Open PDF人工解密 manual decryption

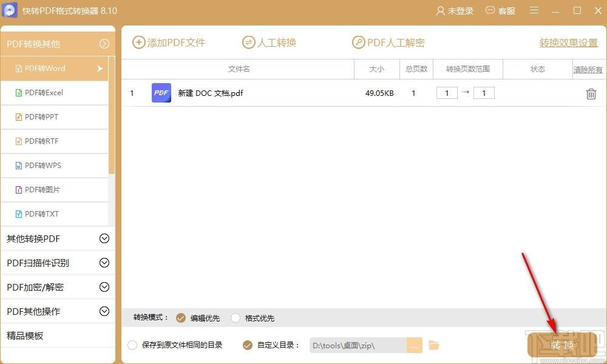pos(388,42)
